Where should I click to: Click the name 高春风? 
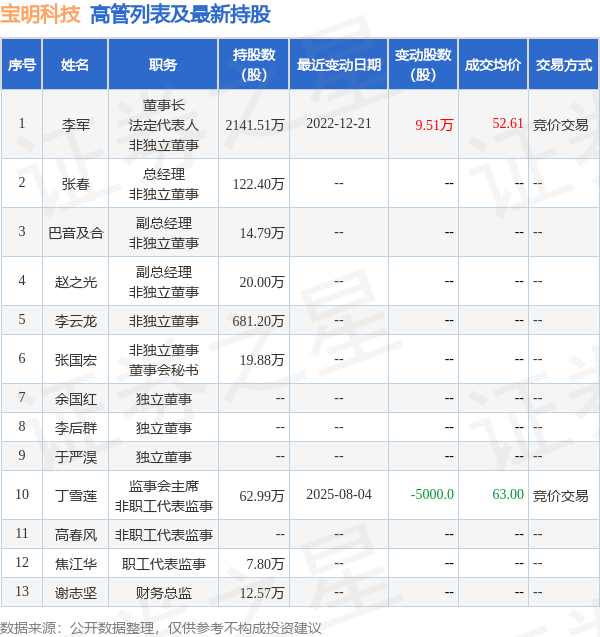(76, 535)
